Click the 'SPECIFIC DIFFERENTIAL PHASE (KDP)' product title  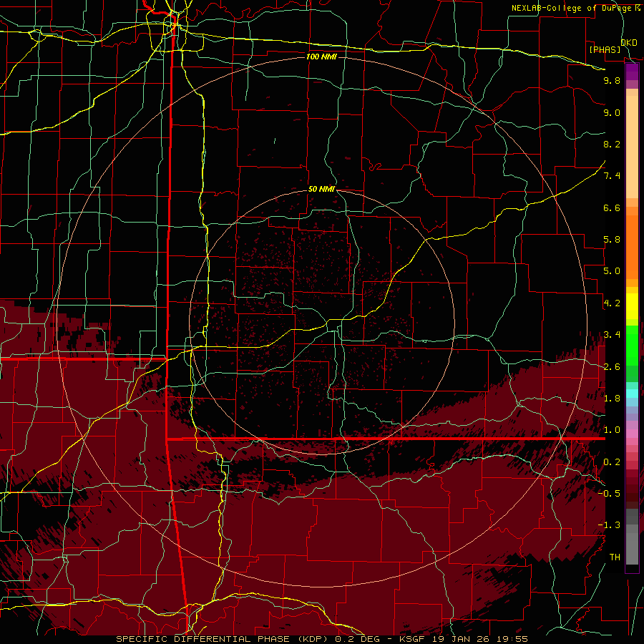(224, 639)
